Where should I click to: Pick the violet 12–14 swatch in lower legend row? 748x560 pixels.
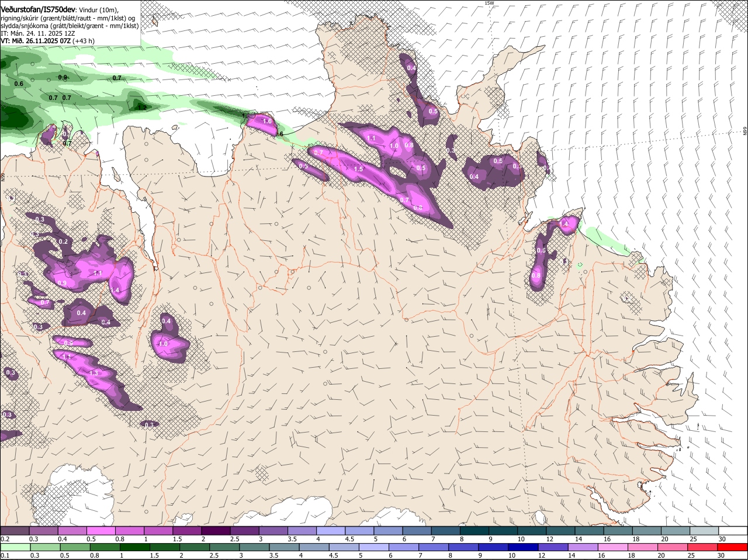pyautogui.click(x=553, y=548)
